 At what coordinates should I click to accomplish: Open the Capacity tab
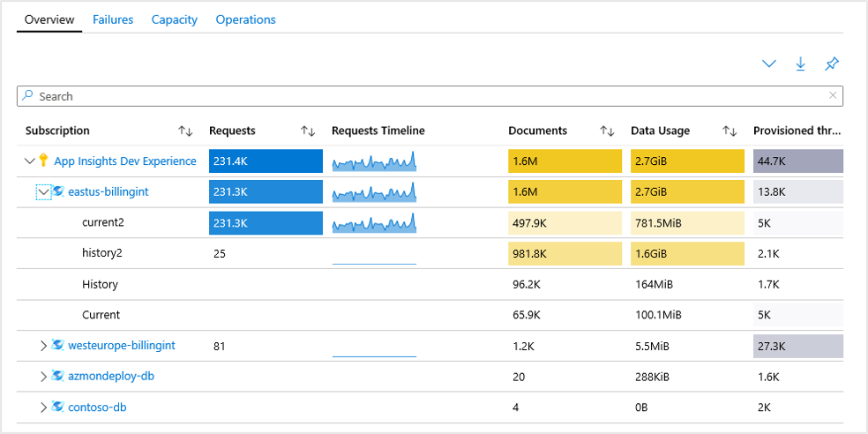pyautogui.click(x=174, y=19)
